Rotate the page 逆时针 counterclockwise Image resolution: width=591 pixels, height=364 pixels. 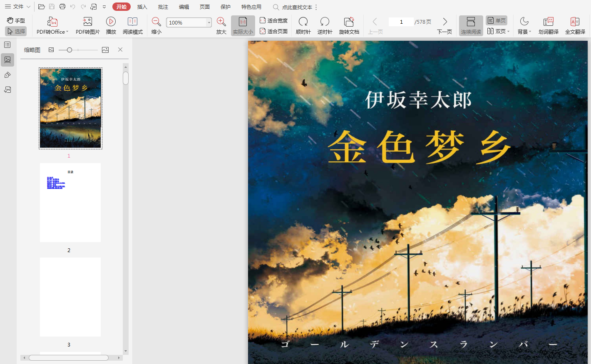[x=325, y=26]
